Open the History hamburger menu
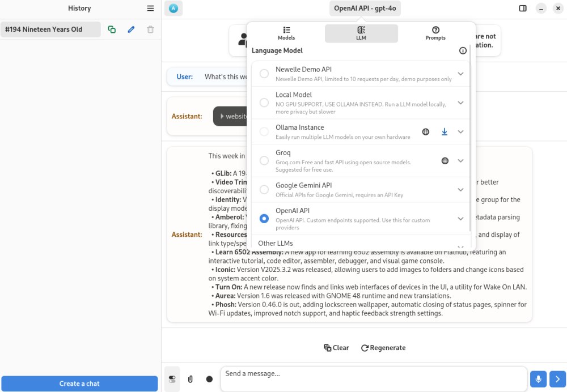The width and height of the screenshot is (567, 392). (150, 8)
